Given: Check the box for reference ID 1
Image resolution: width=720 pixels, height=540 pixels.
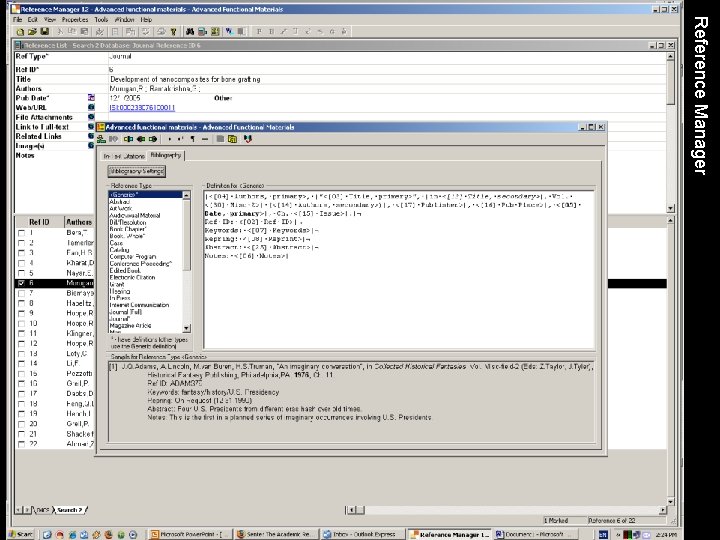Looking at the screenshot, I should click(x=22, y=233).
